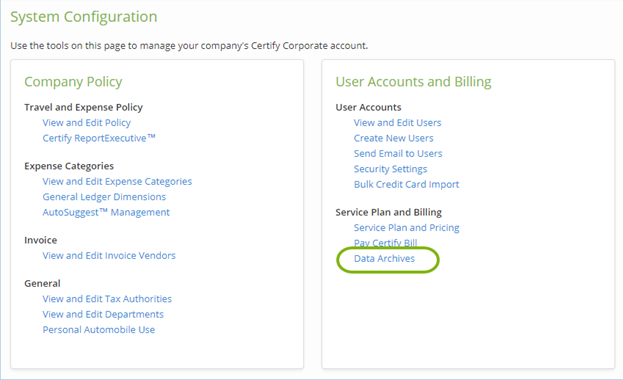The width and height of the screenshot is (623, 380).
Task: Open Bulk Credit Card Import link
Action: pos(406,185)
